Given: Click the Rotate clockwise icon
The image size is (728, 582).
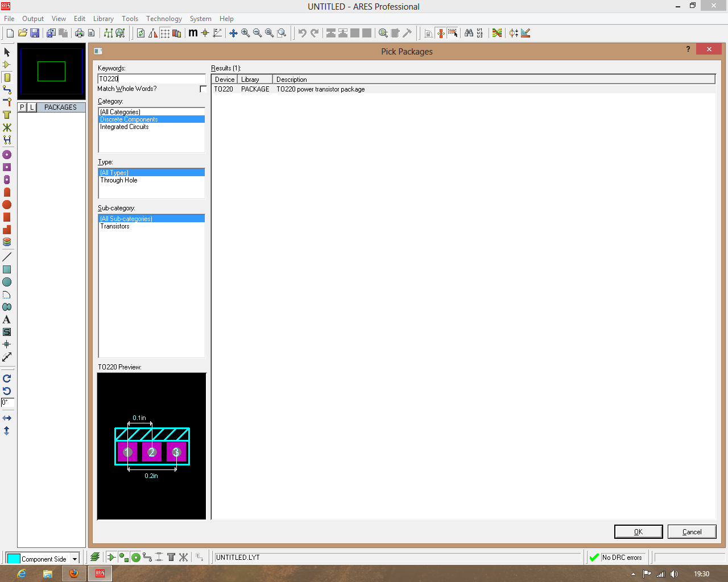Looking at the screenshot, I should coord(7,379).
